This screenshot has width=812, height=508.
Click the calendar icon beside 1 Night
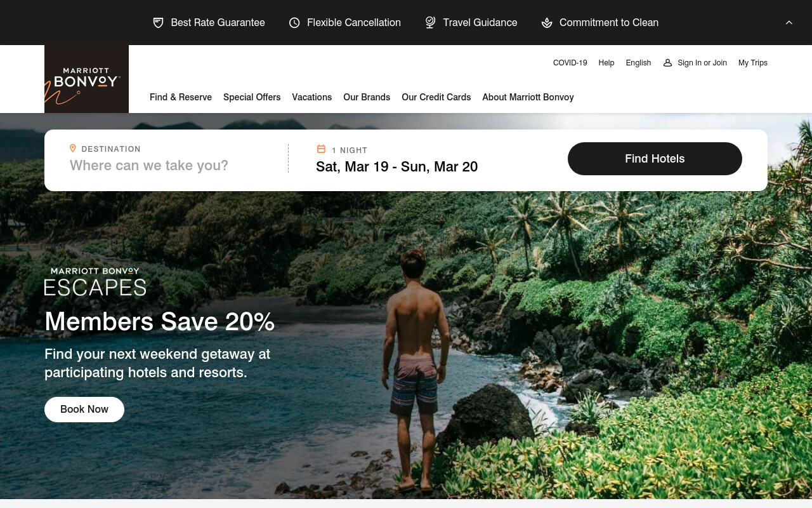coord(321,149)
